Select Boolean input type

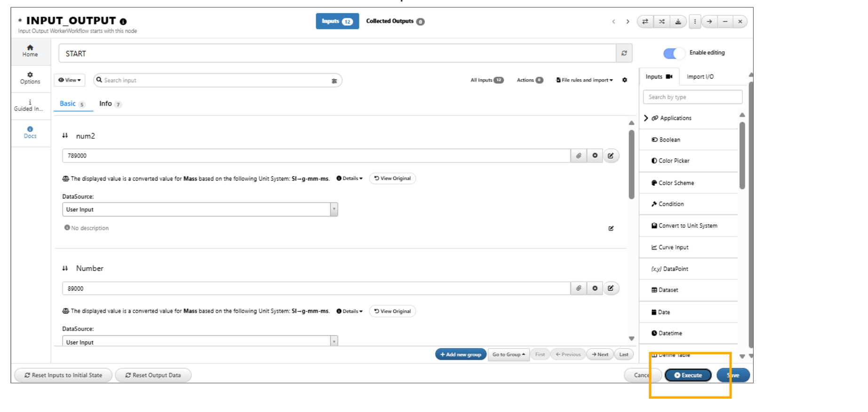[x=688, y=140]
